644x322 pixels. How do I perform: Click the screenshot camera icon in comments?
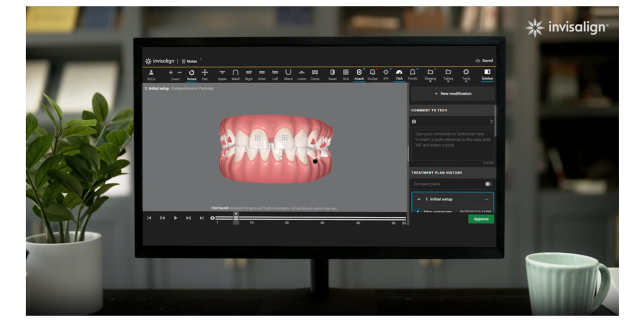coord(414,122)
